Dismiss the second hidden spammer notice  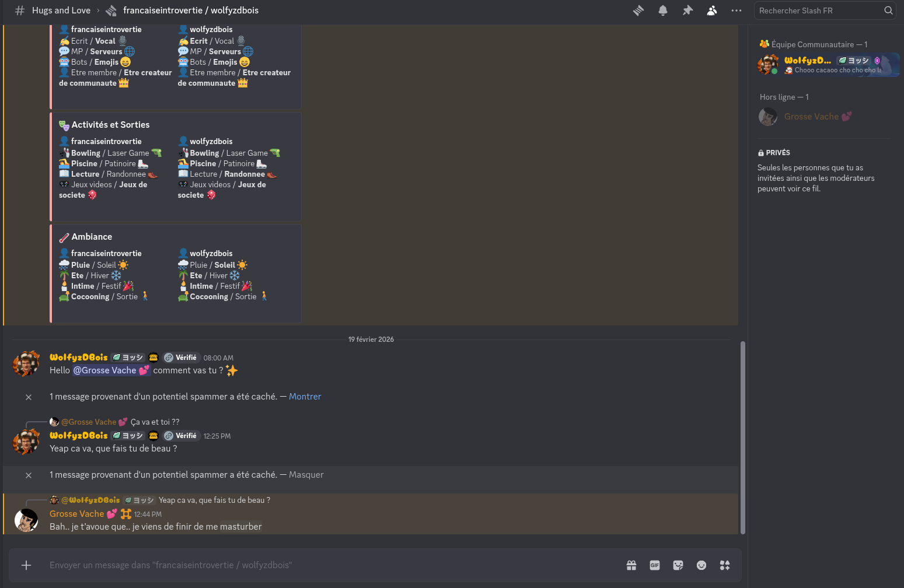(x=29, y=475)
